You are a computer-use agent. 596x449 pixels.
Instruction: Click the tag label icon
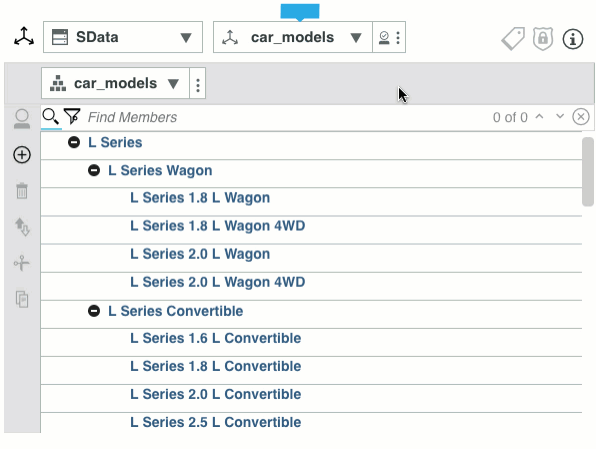coord(513,38)
